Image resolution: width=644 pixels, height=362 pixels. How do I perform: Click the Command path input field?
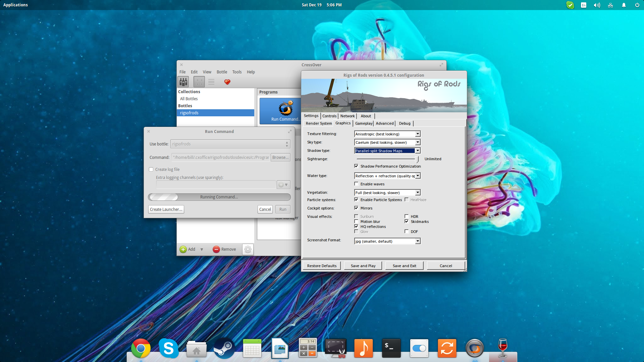pos(221,158)
